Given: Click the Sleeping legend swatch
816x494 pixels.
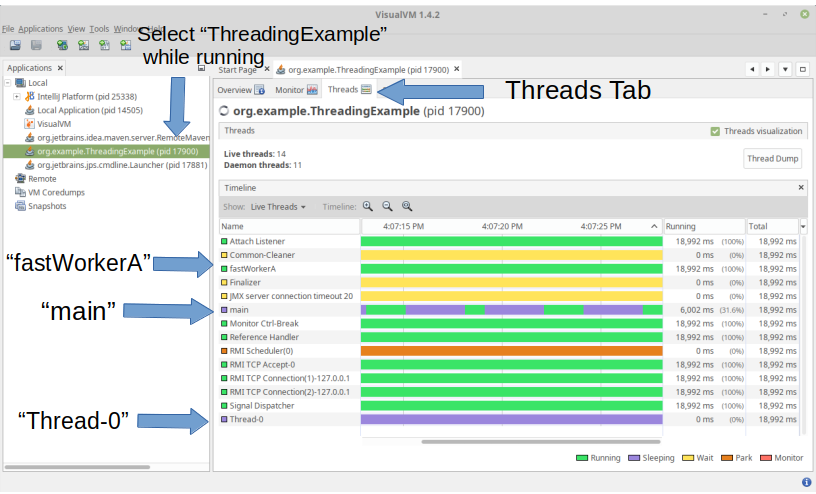Looking at the screenshot, I should [634, 458].
